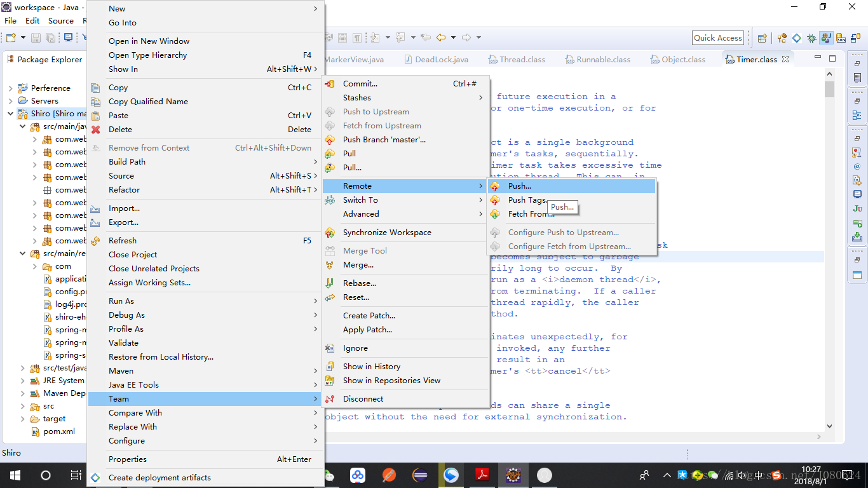
Task: Open the JUnit view icon in right sidebar
Action: tap(857, 208)
